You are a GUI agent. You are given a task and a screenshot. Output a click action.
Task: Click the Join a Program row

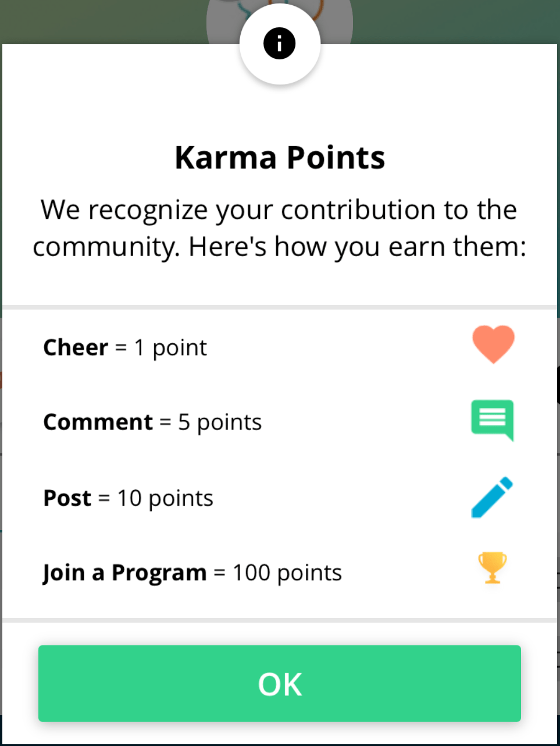point(233,572)
